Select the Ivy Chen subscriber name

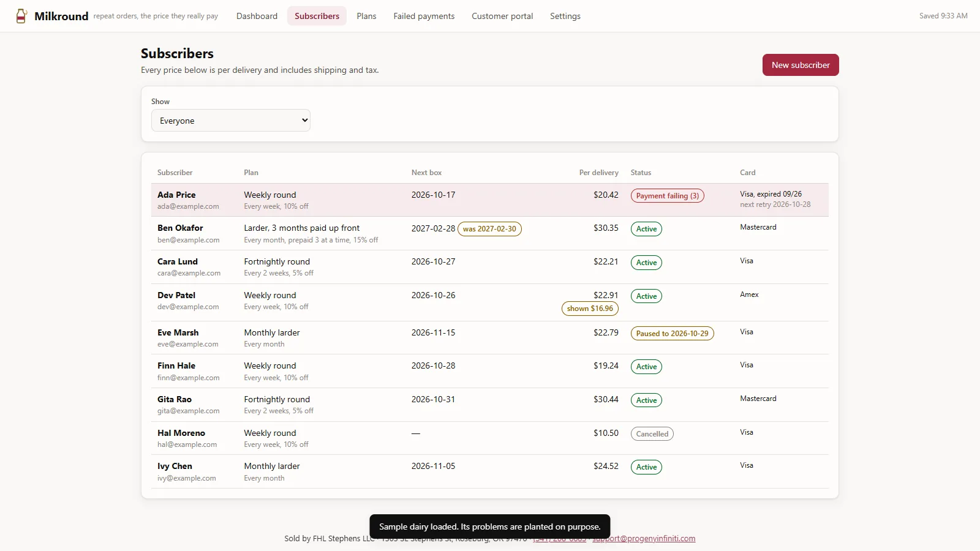(175, 466)
